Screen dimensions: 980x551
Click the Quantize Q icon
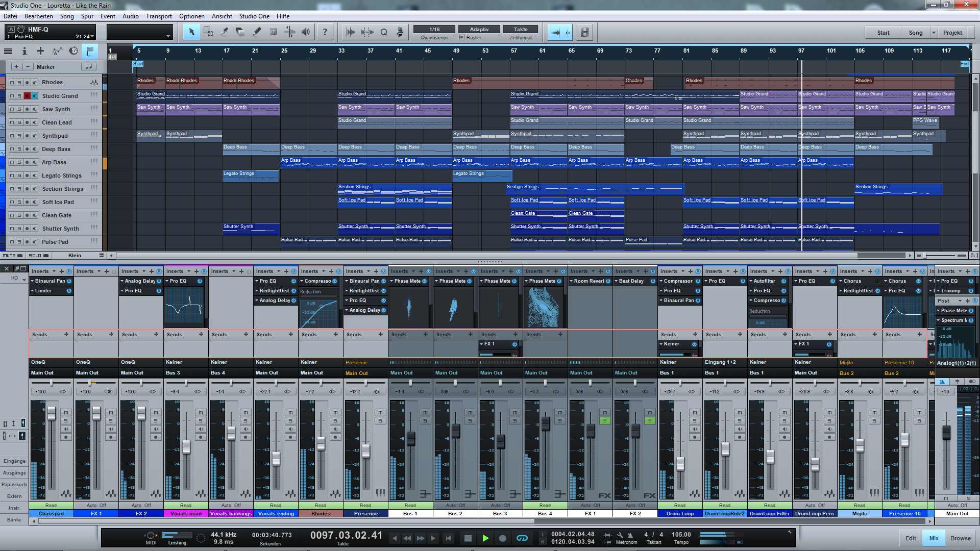[384, 32]
